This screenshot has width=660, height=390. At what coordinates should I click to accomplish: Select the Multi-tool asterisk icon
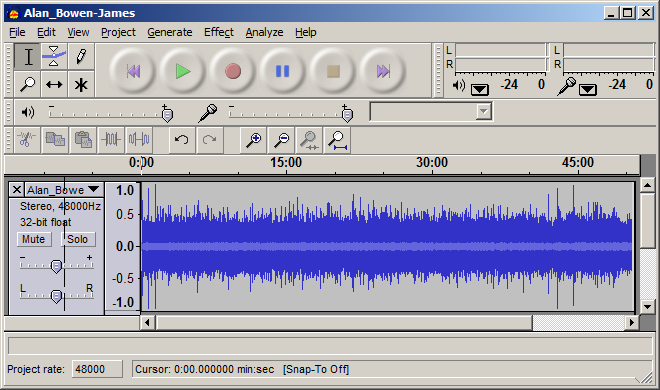(x=81, y=84)
